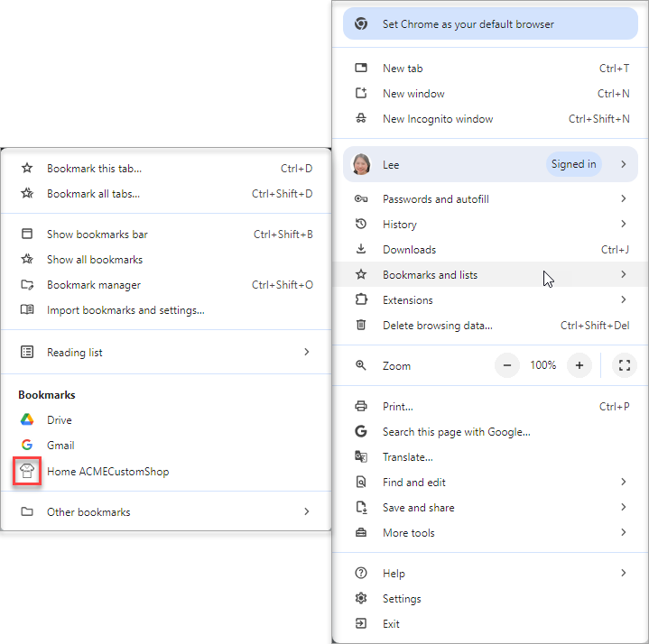Click the fullscreen icon next to zoom
649x644 pixels.
(624, 365)
